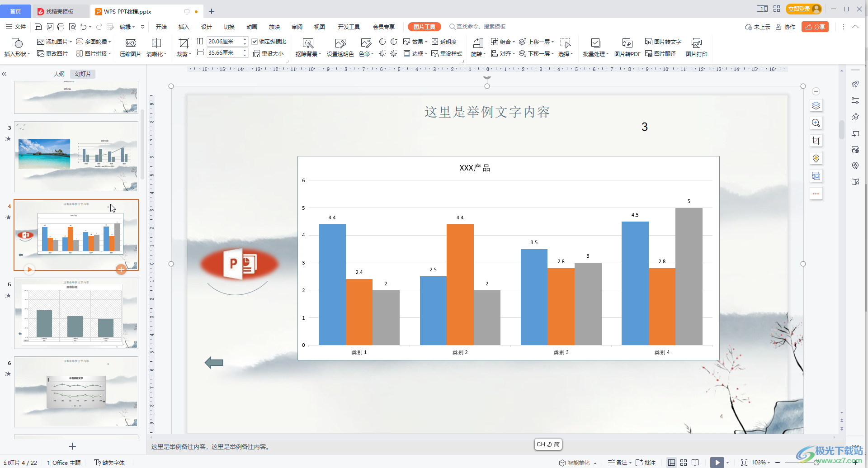This screenshot has width=868, height=468.
Task: Collapse the ribbon with the chevron
Action: (x=855, y=27)
